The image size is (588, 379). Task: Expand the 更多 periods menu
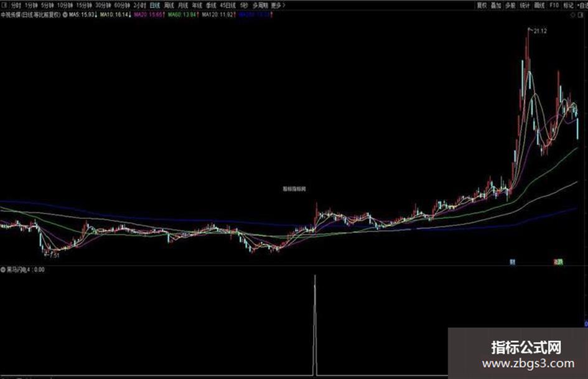tap(278, 5)
